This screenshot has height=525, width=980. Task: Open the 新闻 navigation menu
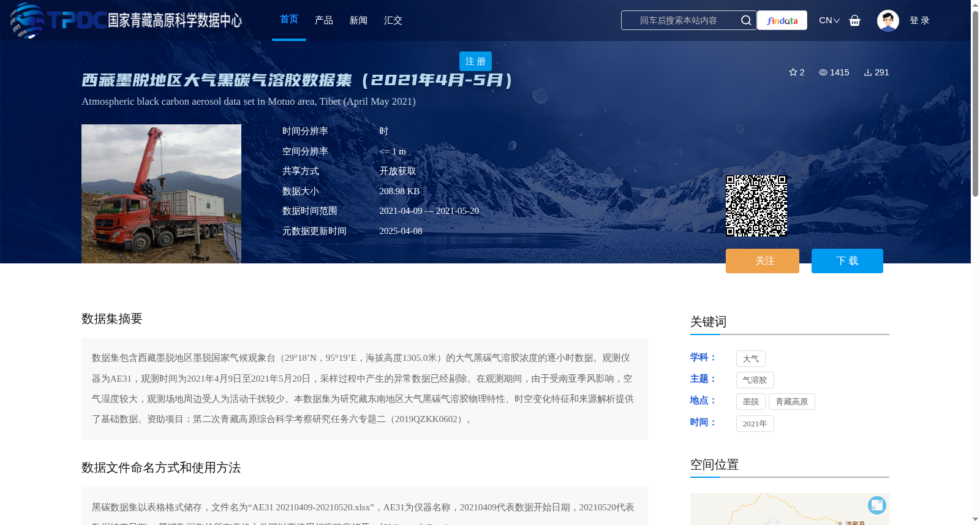358,20
